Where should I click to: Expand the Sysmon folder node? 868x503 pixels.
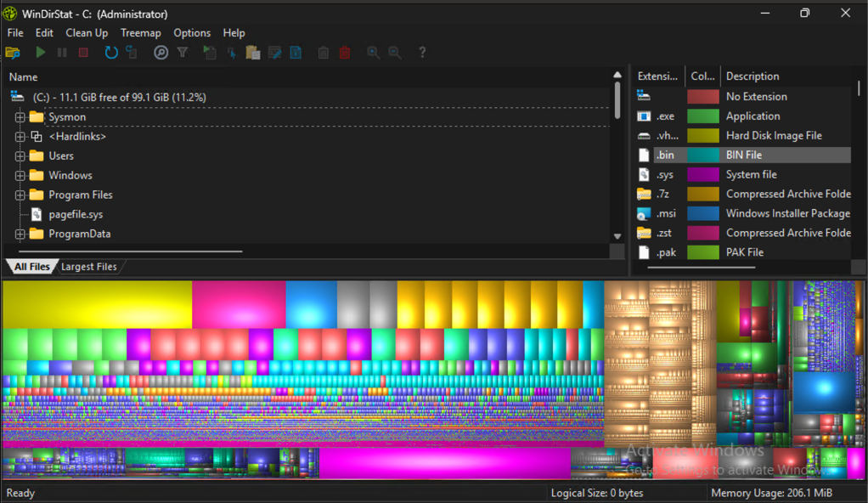(x=20, y=117)
